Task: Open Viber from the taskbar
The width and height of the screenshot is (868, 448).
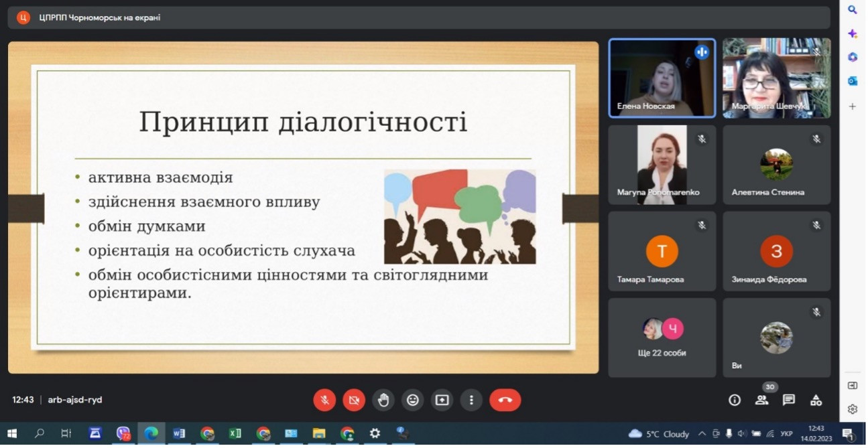Action: coord(123,433)
